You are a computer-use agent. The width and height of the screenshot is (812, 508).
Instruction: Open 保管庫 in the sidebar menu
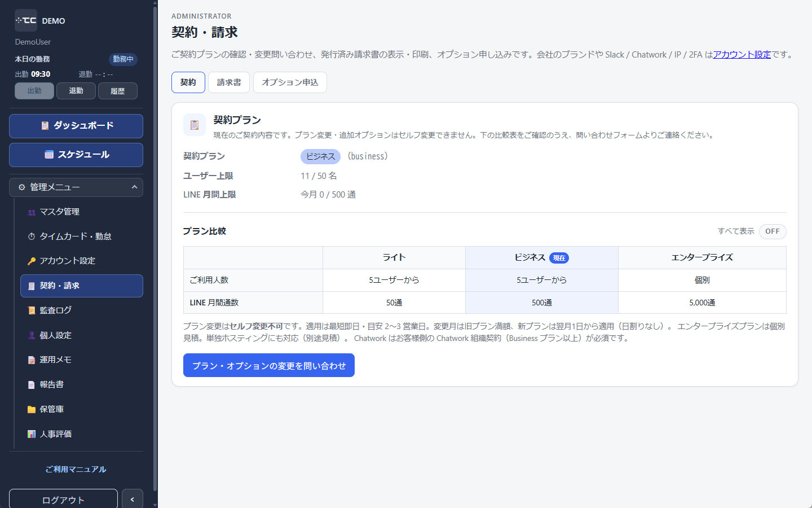pyautogui.click(x=82, y=409)
